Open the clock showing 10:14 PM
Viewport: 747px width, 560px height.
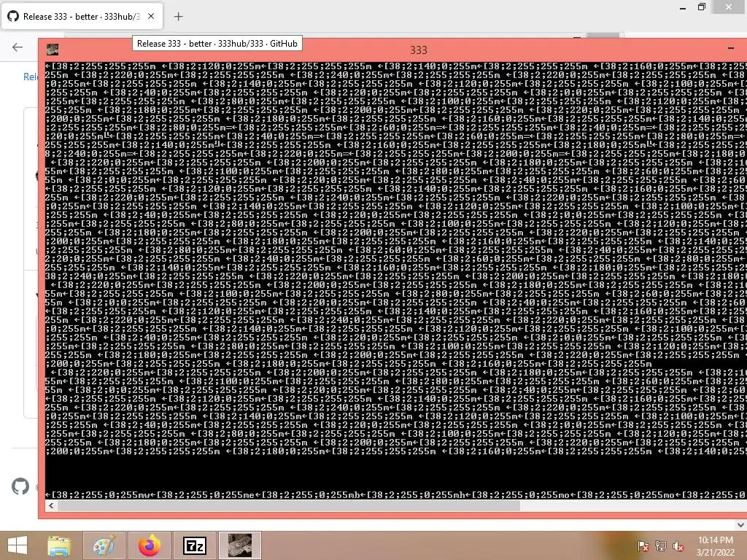tap(715, 546)
